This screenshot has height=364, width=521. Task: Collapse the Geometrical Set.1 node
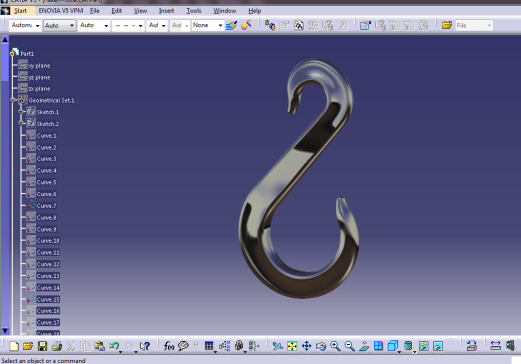(13, 100)
